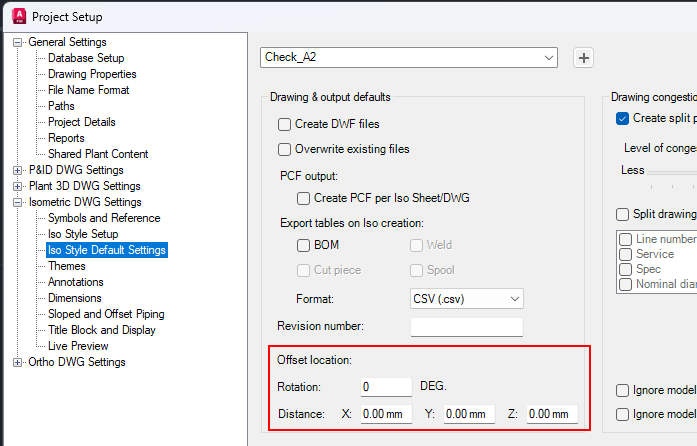Screen dimensions: 697x446
Task: Check Create PCF per Iso Sheet/DWG
Action: (303, 198)
